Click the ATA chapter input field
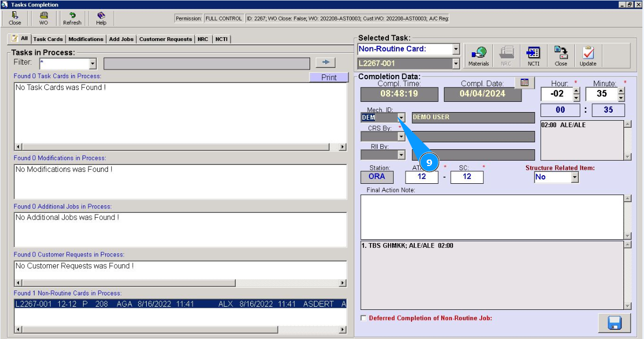The image size is (644, 339). (x=422, y=177)
